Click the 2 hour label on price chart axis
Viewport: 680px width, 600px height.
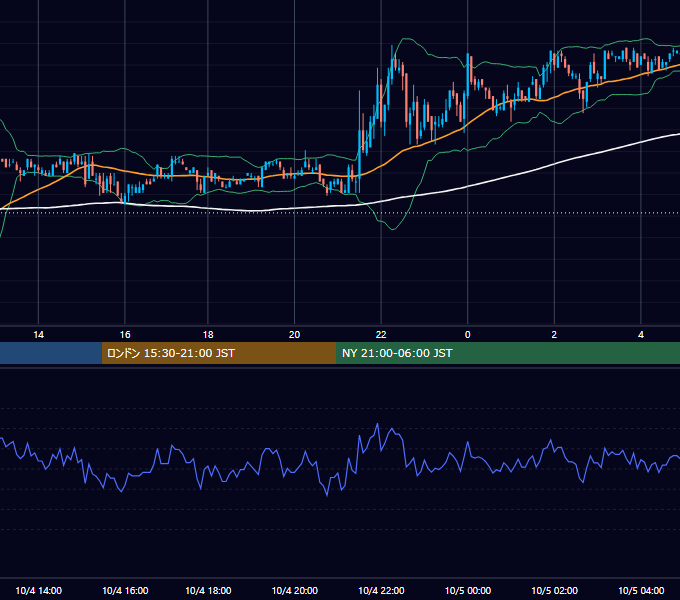click(554, 335)
